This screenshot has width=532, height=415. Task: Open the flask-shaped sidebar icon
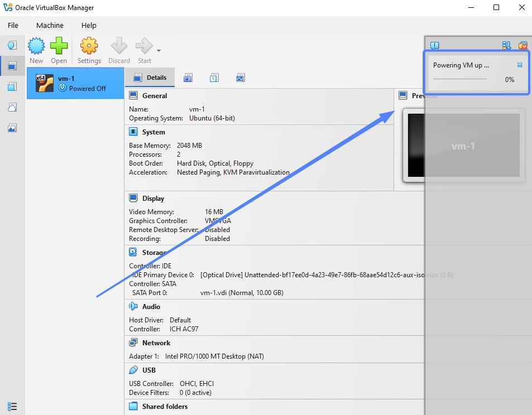click(x=12, y=107)
